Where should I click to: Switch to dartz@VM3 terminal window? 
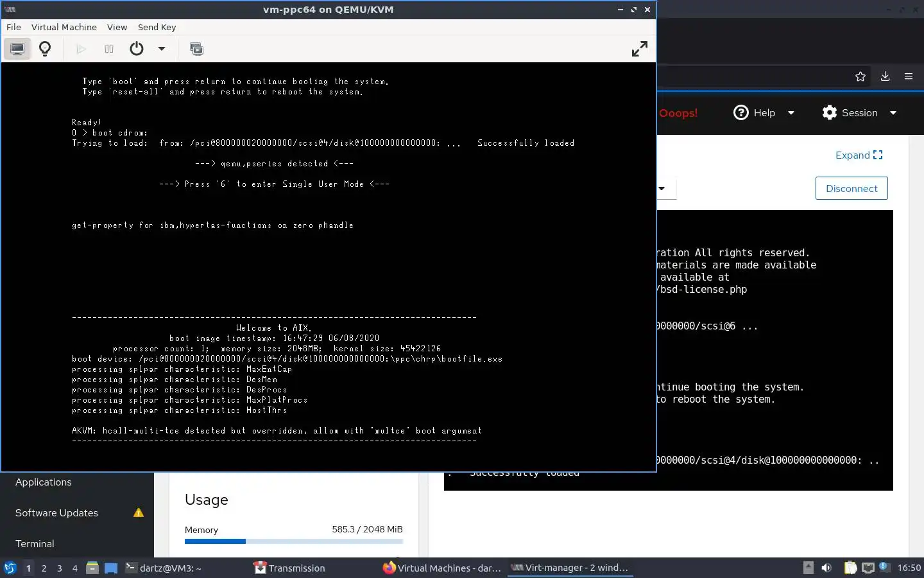[163, 568]
